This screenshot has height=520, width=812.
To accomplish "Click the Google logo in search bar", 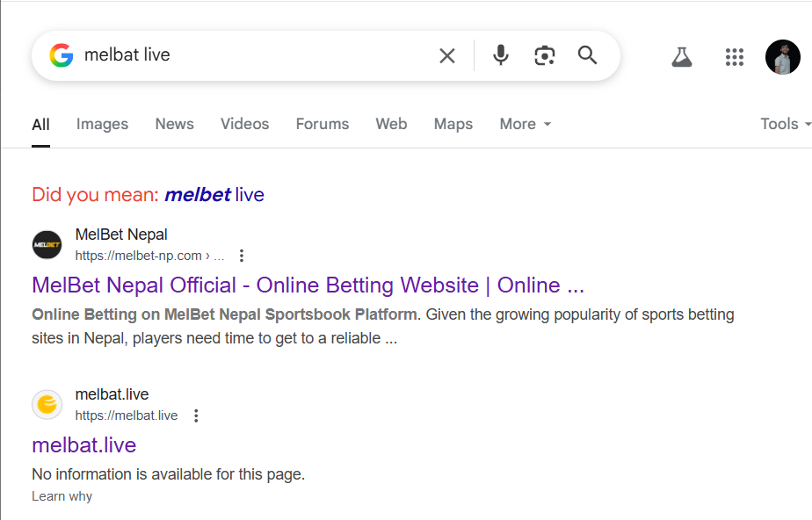I will coord(62,55).
